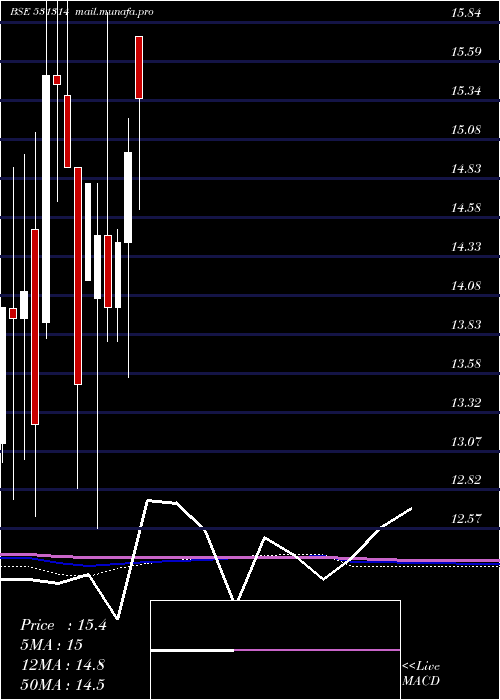Click the 13.58 price axis label
This screenshot has width=500, height=700.
[x=466, y=363]
